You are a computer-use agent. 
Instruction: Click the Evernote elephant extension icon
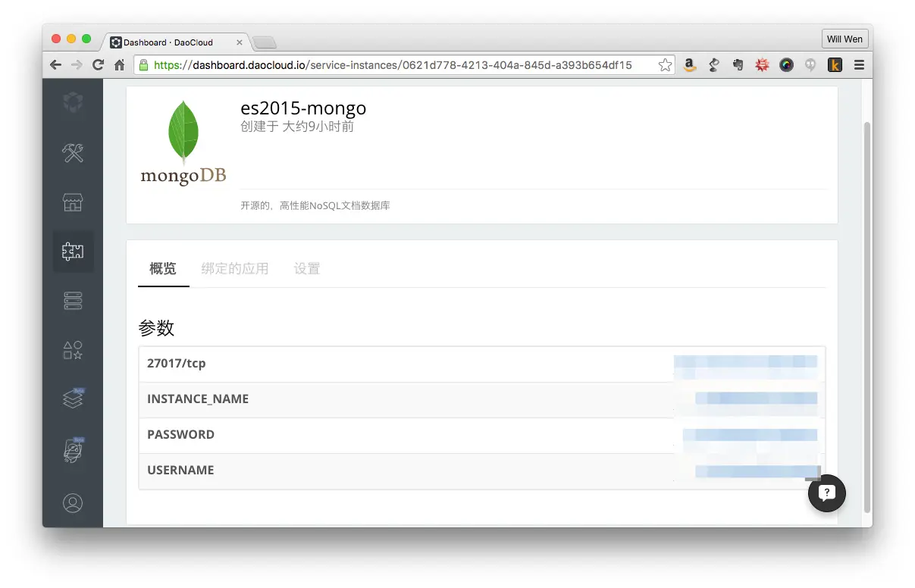(x=738, y=65)
